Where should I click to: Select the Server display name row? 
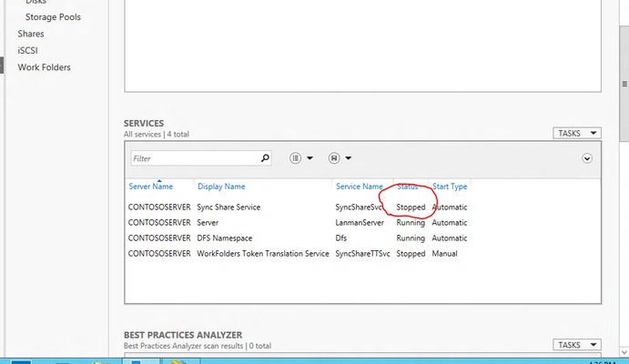(x=298, y=222)
